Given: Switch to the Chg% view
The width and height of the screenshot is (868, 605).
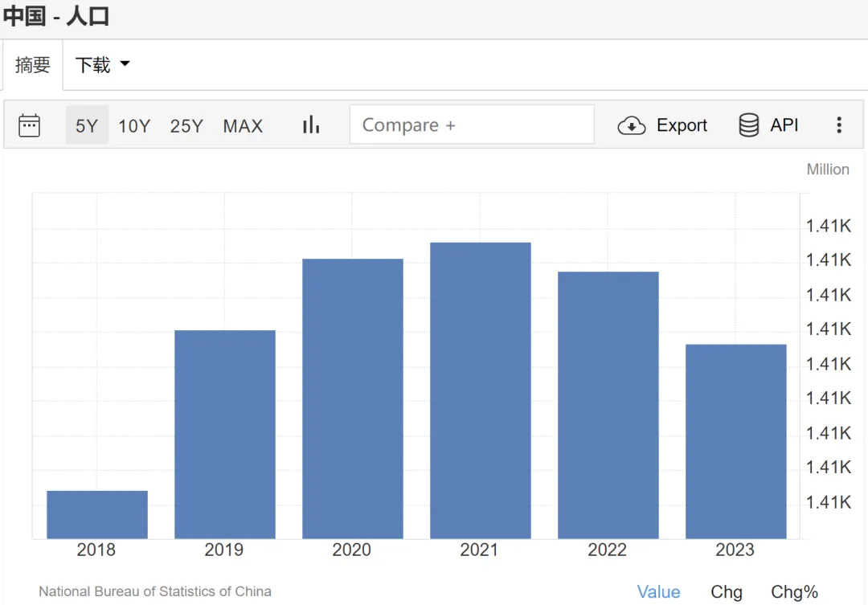Looking at the screenshot, I should pyautogui.click(x=794, y=592).
